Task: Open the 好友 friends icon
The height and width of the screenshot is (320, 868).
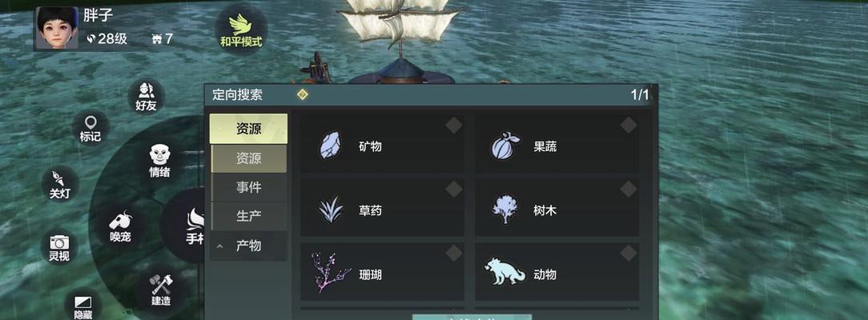Action: click(146, 97)
